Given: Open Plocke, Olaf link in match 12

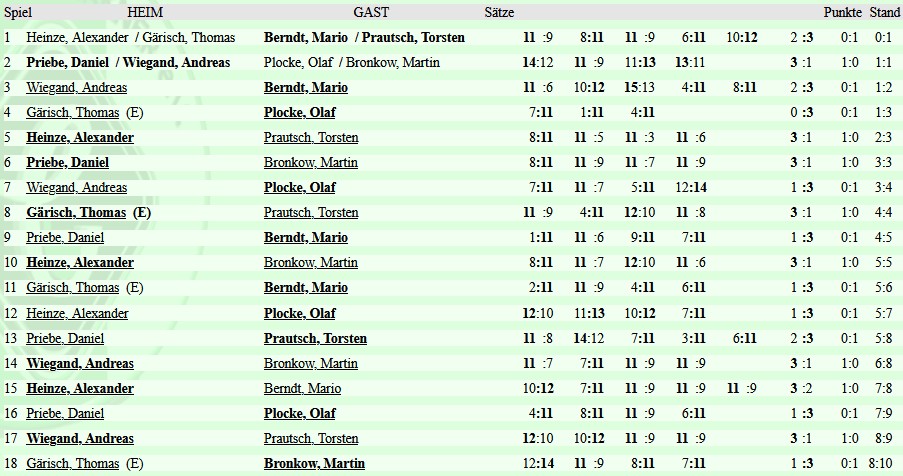Looking at the screenshot, I should (299, 313).
